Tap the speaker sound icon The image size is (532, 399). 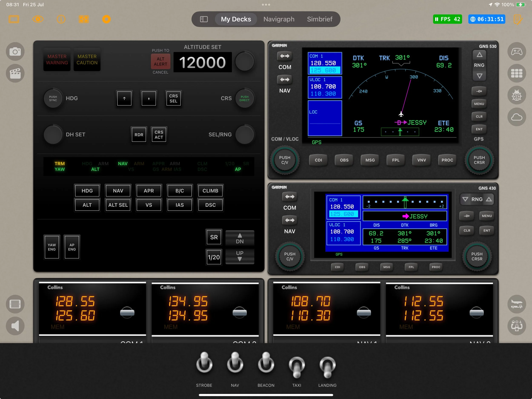(x=15, y=326)
